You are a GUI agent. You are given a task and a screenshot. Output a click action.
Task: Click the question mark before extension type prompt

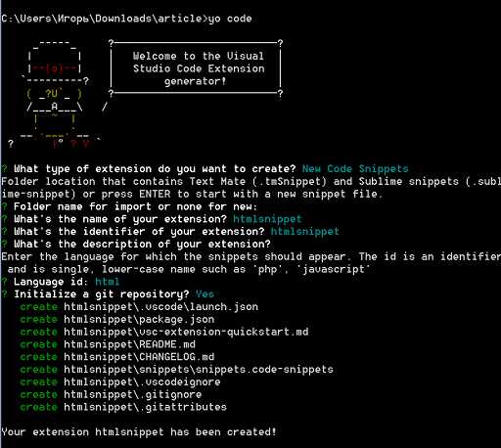[4, 169]
